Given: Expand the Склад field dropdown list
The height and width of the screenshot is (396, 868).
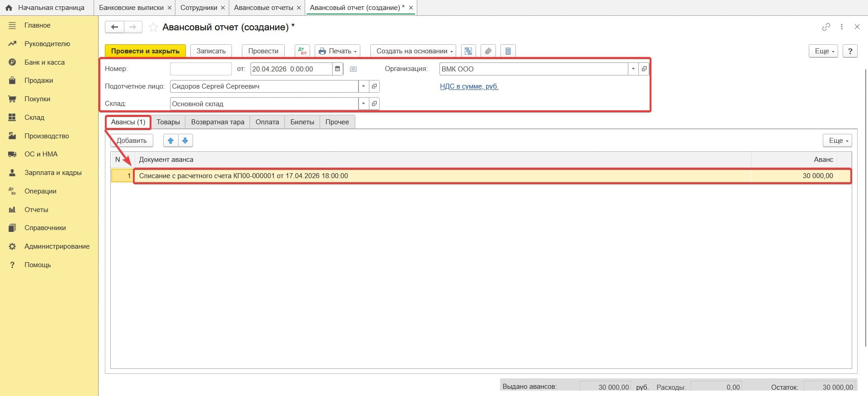Looking at the screenshot, I should click(x=363, y=104).
